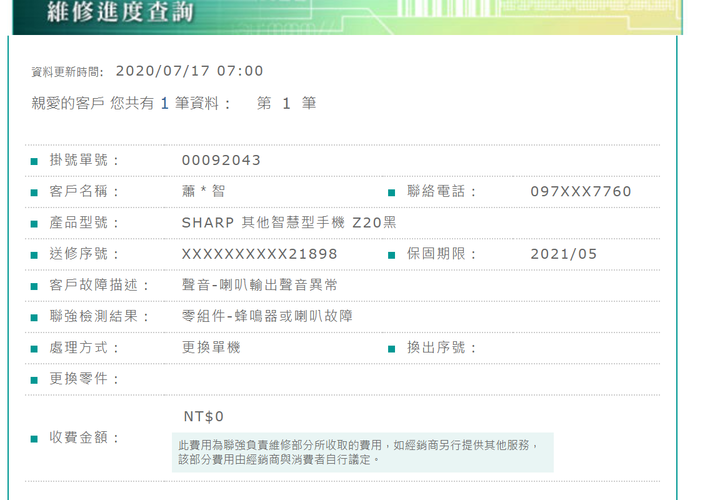This screenshot has width=720, height=500.
Task: Select the contact phone 097XXX7760
Action: [581, 191]
